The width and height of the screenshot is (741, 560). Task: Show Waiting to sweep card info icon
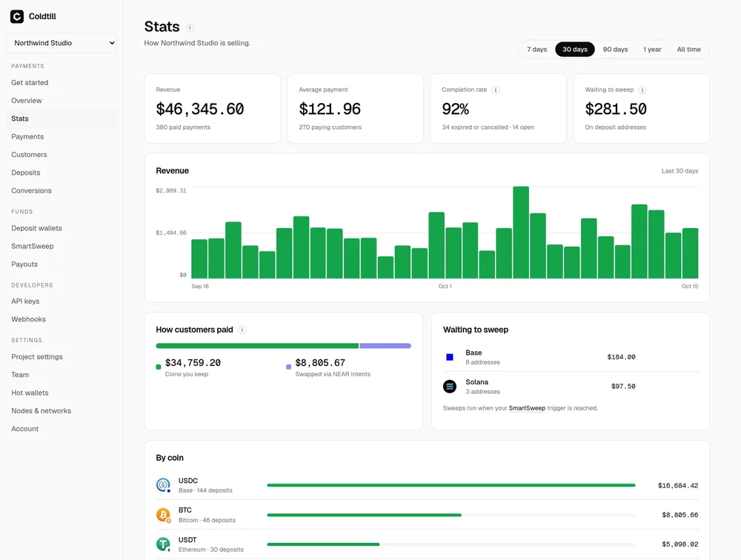(x=642, y=90)
